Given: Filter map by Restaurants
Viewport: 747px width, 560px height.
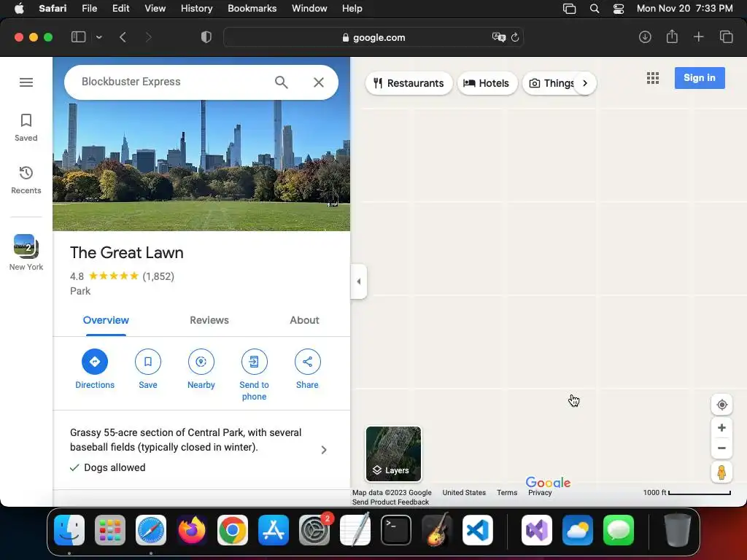Looking at the screenshot, I should (409, 83).
